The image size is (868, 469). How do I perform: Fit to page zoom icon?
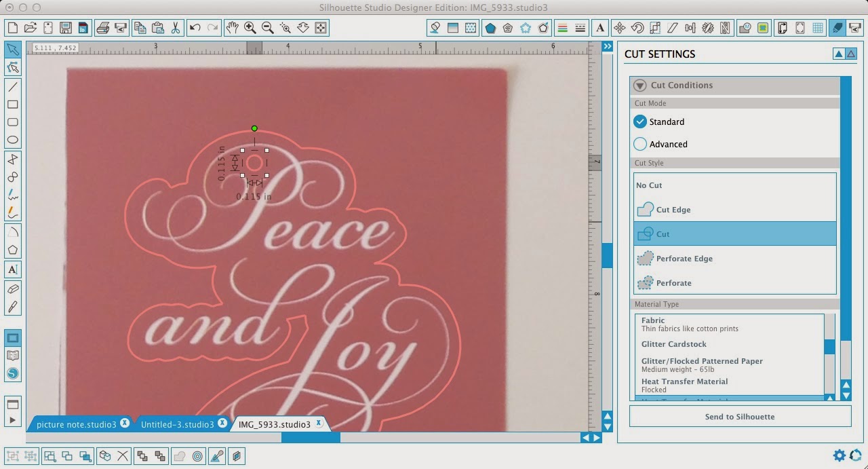click(321, 28)
